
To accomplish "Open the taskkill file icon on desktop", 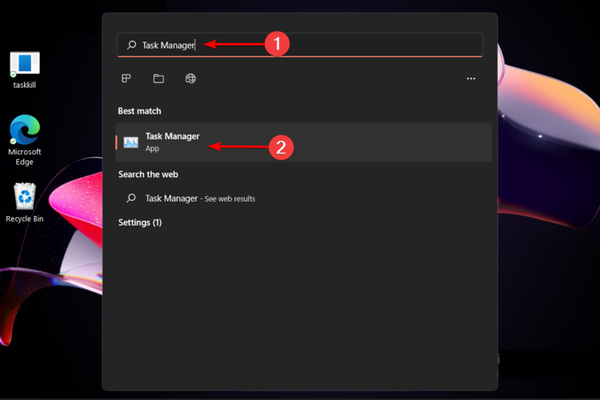I will 24,64.
